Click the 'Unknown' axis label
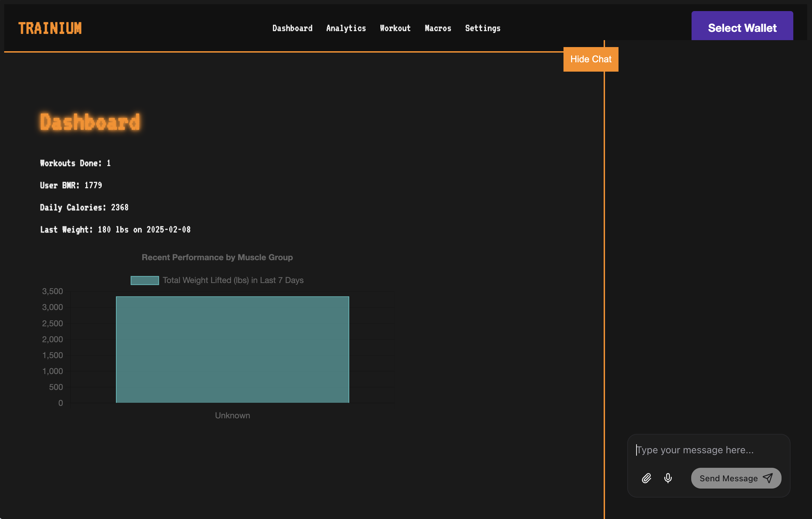812x519 pixels. 233,416
